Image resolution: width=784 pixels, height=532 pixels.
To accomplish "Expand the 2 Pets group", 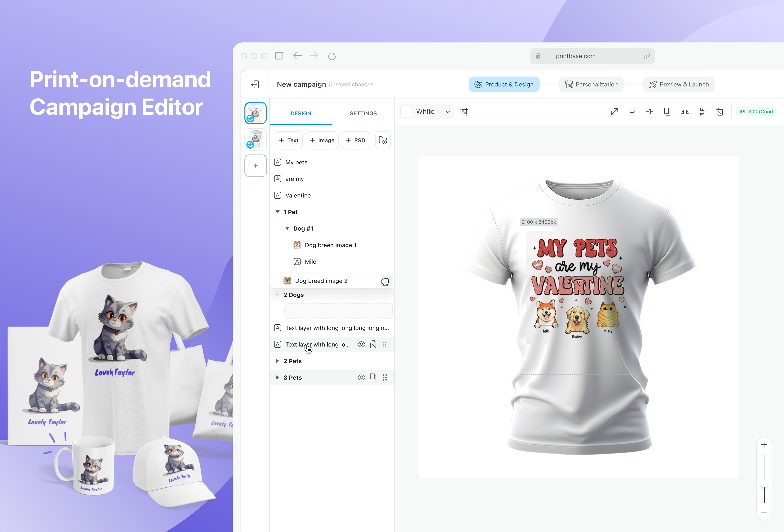I will (278, 361).
